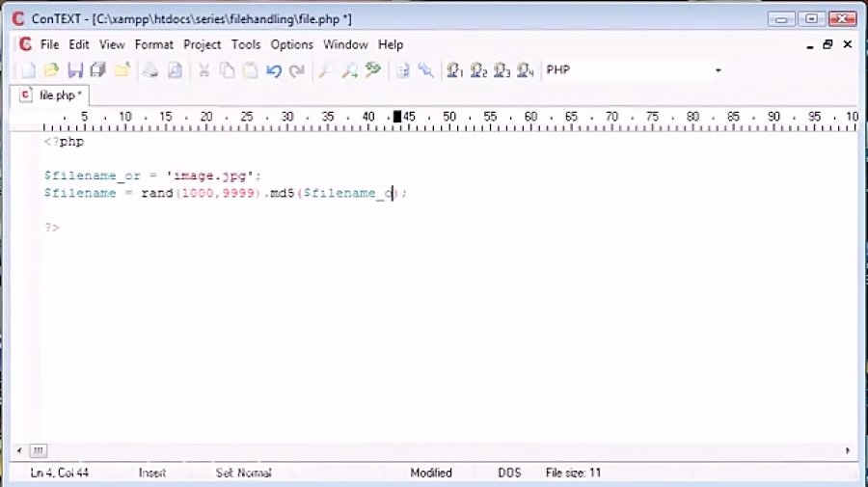Maximize the ConTEXT application window
The height and width of the screenshot is (487, 868).
pos(811,19)
